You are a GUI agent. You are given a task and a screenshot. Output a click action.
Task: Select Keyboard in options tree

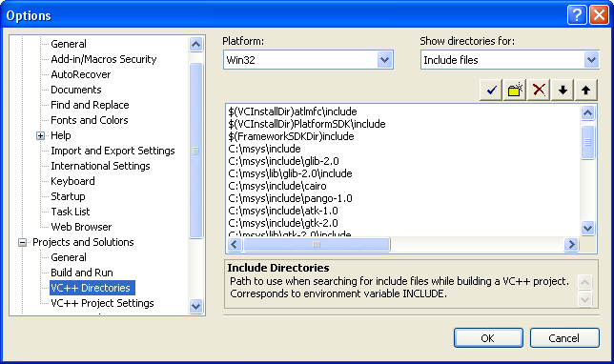click(x=72, y=181)
